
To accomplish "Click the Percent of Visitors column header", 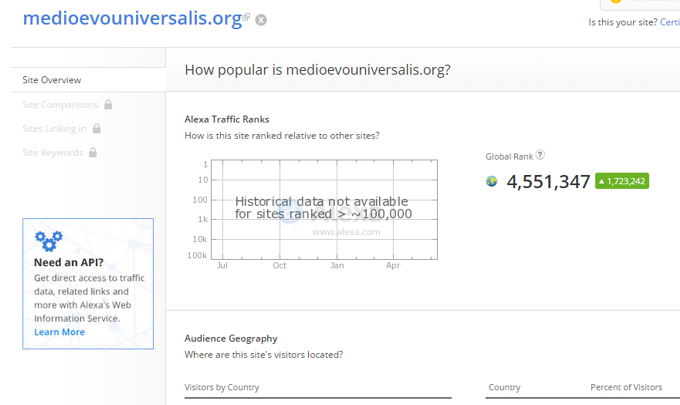I will pyautogui.click(x=626, y=387).
